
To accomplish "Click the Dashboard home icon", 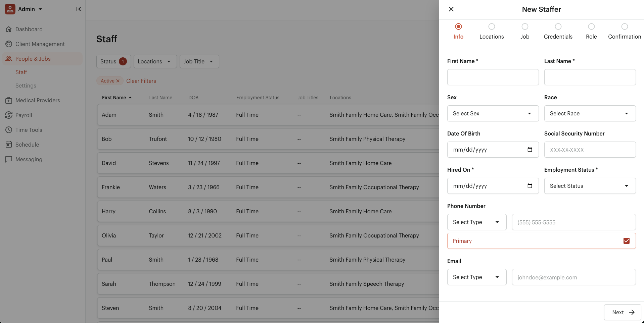I will click(9, 29).
